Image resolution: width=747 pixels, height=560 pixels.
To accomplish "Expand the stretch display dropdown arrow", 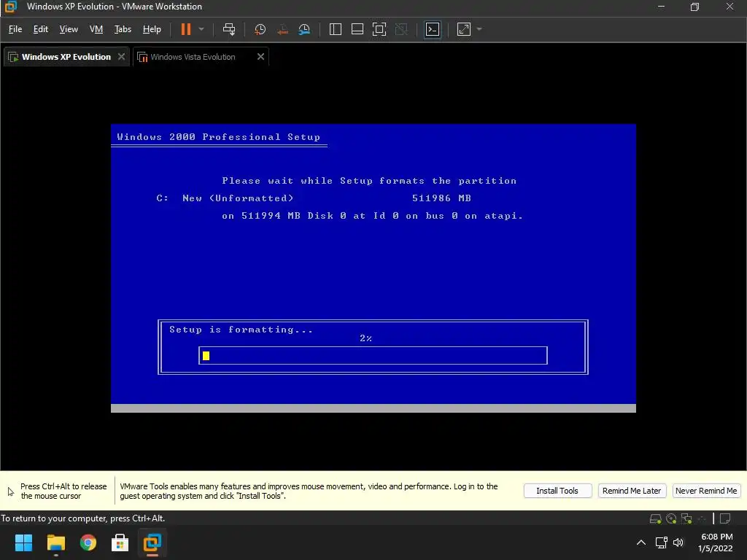I will (x=479, y=29).
